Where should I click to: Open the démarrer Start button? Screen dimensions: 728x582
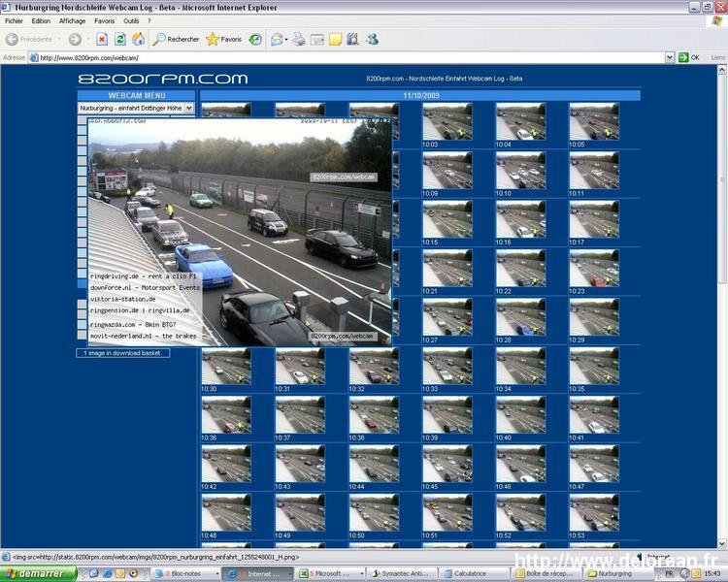point(38,573)
